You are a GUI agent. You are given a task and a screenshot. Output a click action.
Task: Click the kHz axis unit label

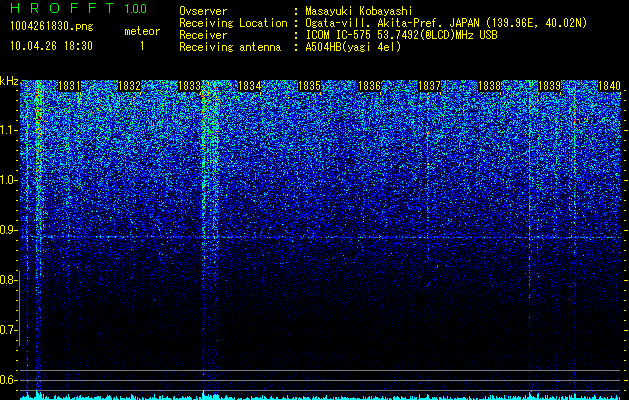coord(9,81)
